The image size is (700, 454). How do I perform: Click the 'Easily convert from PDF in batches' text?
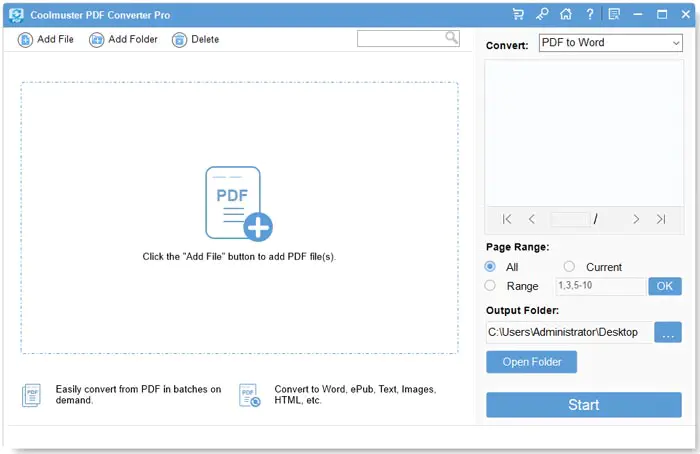138,395
